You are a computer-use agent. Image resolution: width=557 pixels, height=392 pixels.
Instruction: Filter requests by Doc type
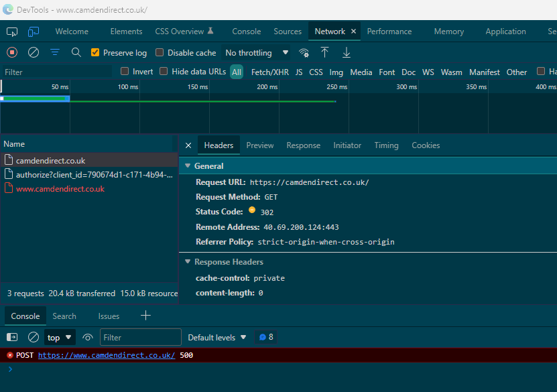408,72
